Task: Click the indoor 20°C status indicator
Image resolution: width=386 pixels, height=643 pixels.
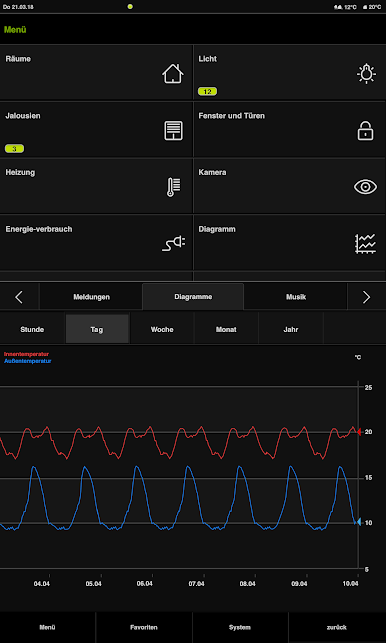Action: [371, 7]
